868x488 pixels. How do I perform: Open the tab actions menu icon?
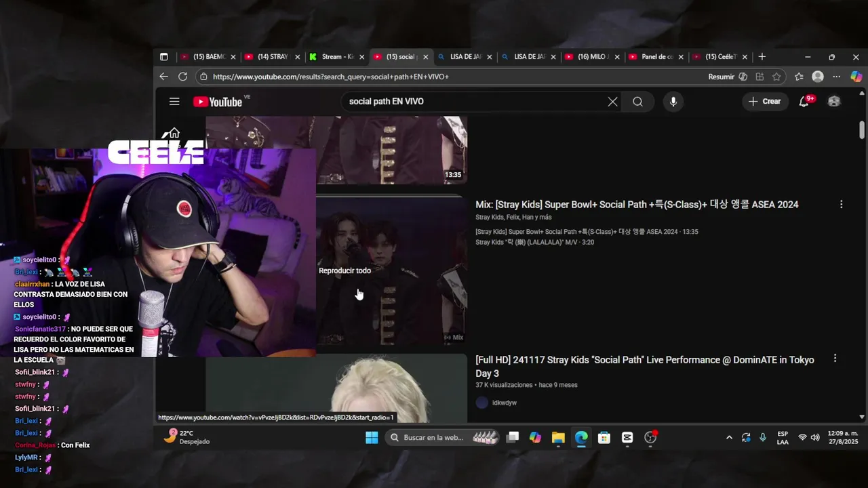[163, 57]
